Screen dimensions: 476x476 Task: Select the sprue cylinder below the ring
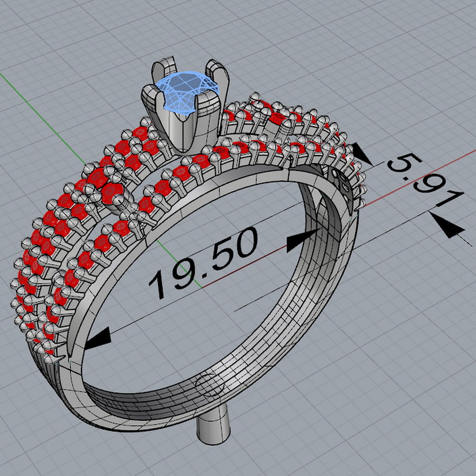click(x=213, y=428)
